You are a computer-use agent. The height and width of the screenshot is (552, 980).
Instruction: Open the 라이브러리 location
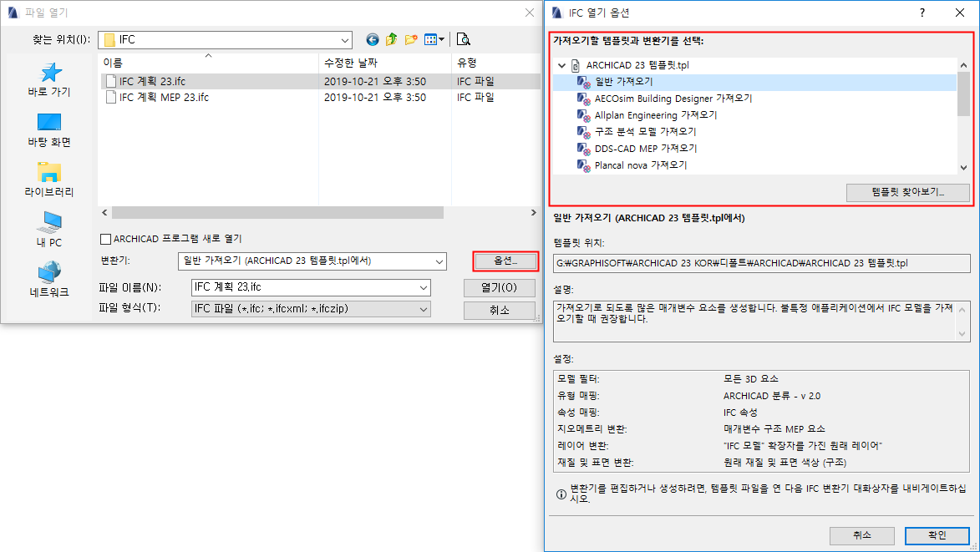[49, 180]
